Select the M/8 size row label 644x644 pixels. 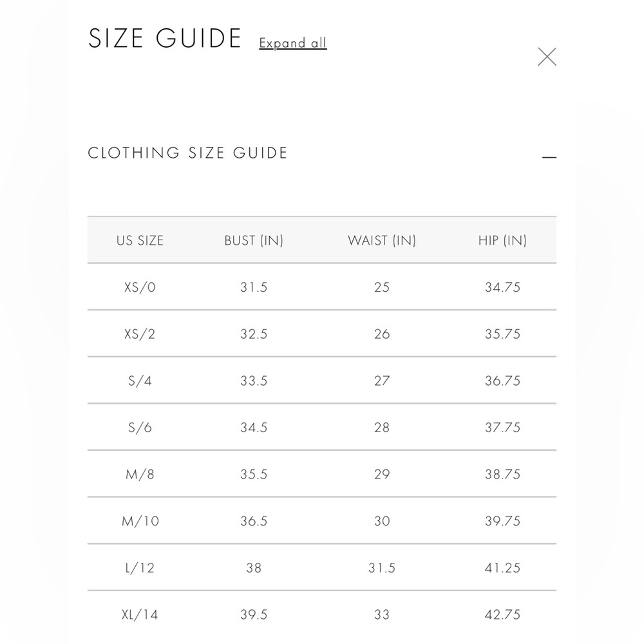tap(140, 475)
